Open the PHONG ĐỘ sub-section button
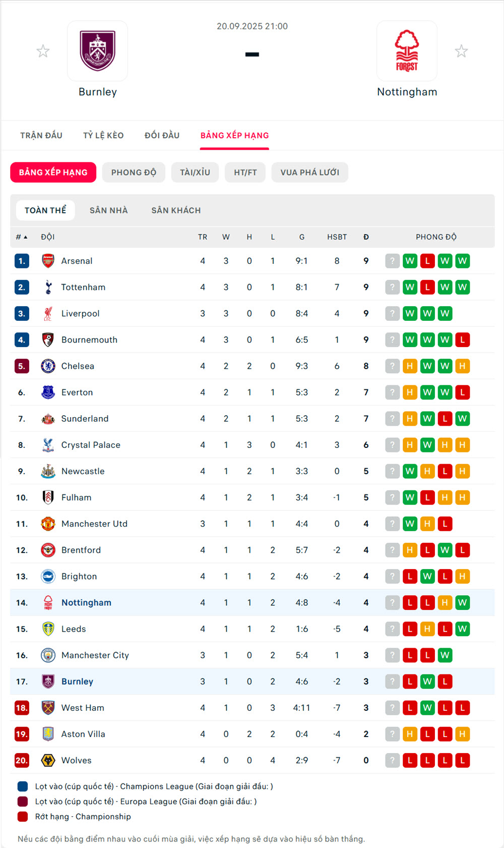 [134, 173]
